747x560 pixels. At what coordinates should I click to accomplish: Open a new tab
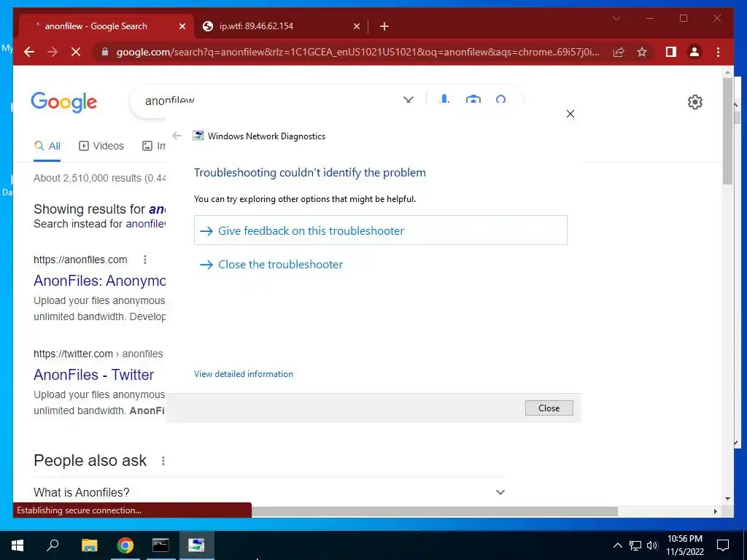[x=384, y=26]
